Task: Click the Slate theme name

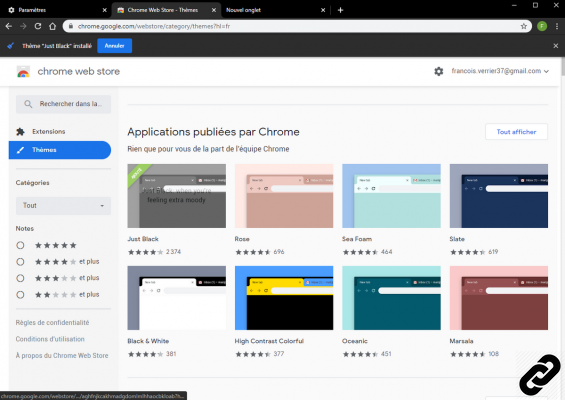Action: [x=457, y=239]
